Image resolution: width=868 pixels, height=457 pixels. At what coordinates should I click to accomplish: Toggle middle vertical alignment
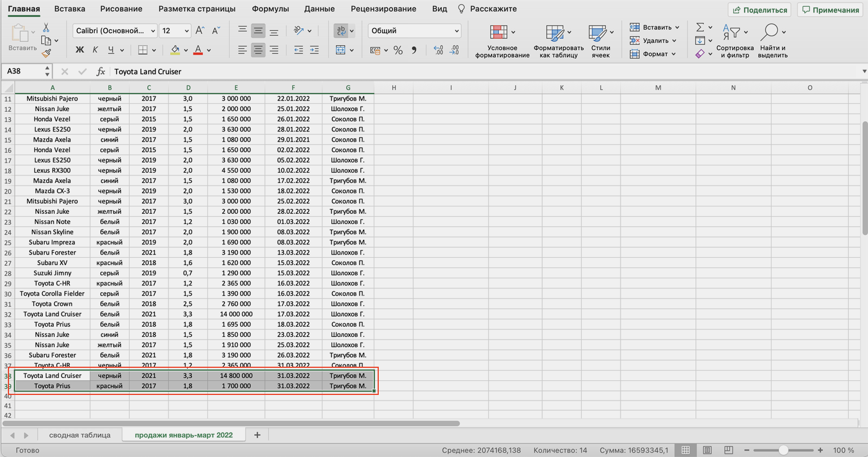[x=258, y=30]
